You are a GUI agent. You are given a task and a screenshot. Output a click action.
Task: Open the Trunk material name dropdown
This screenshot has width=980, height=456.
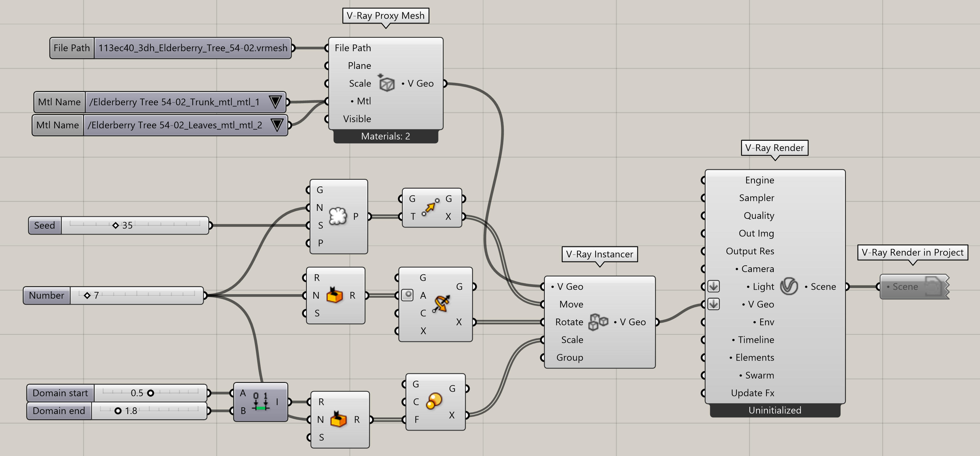pos(275,102)
